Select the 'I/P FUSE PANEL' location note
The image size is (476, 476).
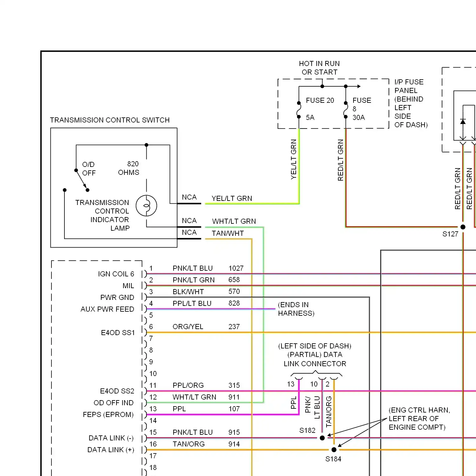[411, 103]
